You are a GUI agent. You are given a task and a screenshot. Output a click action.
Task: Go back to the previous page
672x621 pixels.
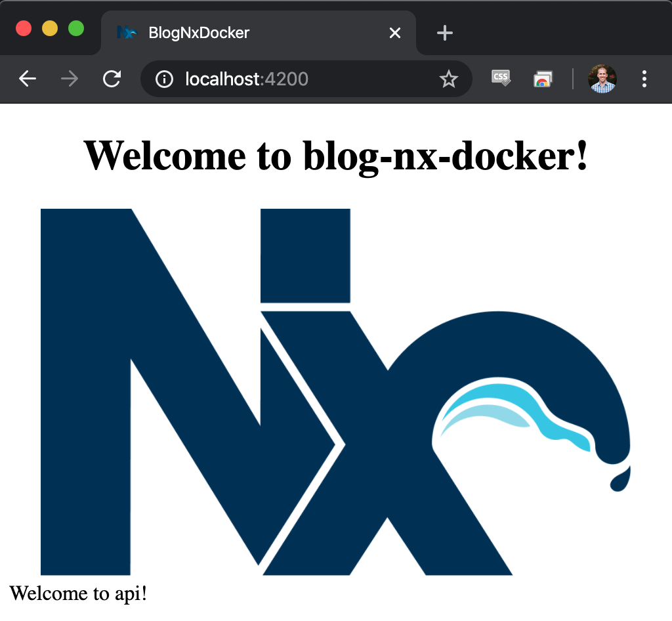pyautogui.click(x=28, y=79)
